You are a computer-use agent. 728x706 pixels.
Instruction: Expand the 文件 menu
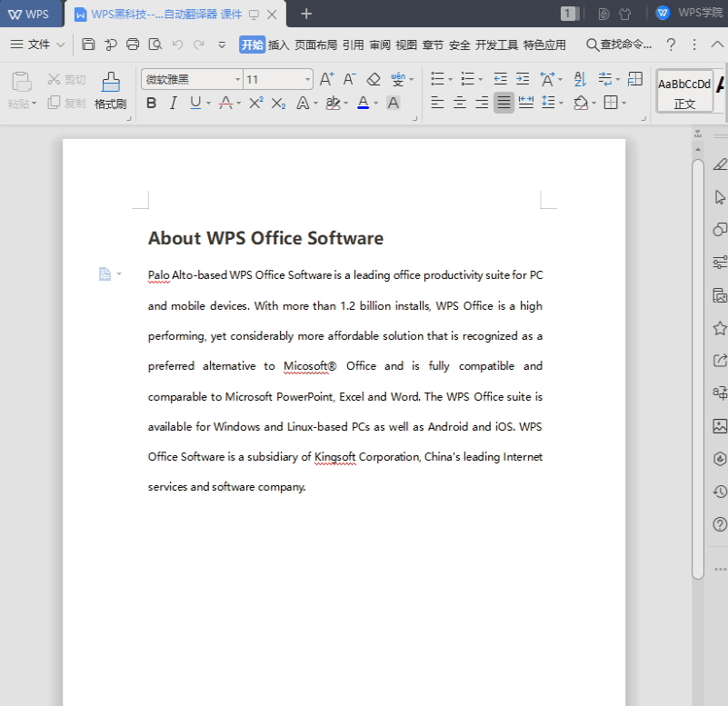tap(38, 45)
